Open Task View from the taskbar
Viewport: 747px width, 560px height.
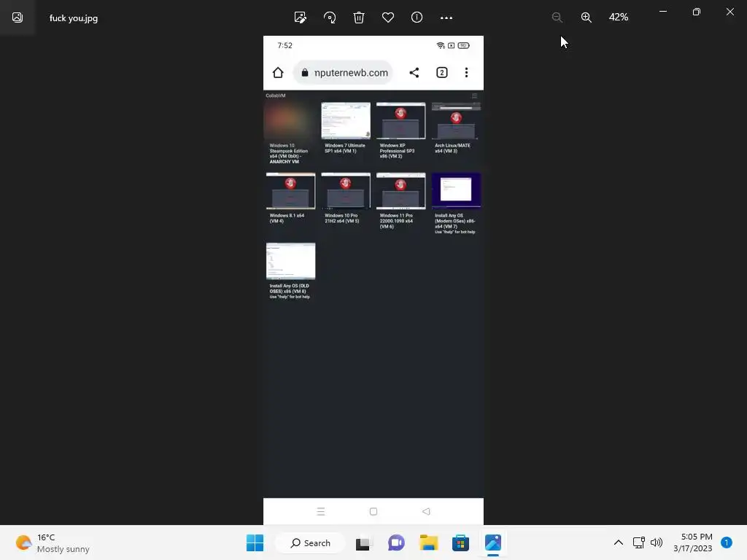pyautogui.click(x=363, y=542)
